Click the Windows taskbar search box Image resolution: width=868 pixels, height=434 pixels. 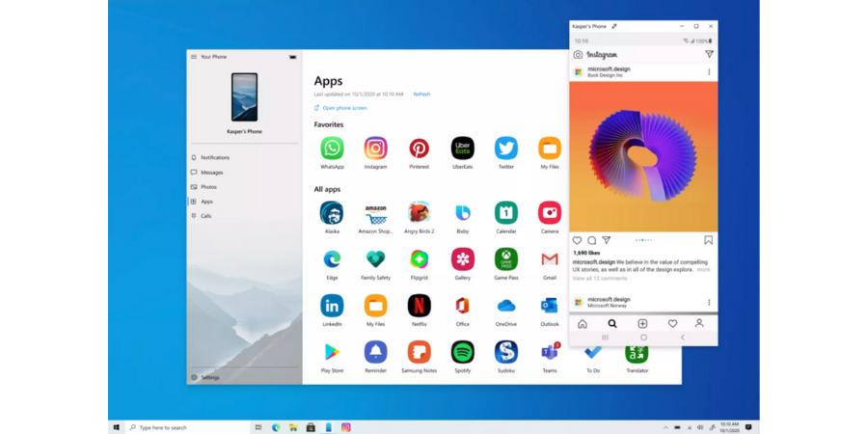tap(183, 427)
